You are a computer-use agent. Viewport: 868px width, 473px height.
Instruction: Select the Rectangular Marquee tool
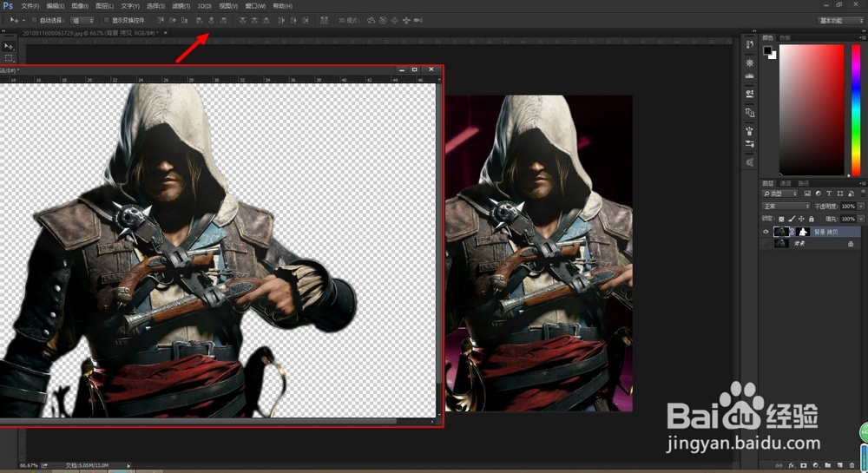[9, 58]
